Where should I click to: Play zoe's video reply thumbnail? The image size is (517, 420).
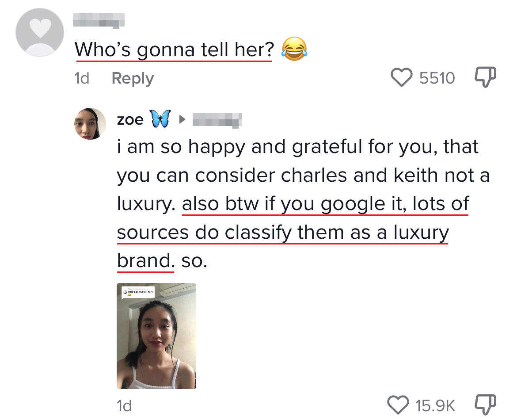(156, 336)
